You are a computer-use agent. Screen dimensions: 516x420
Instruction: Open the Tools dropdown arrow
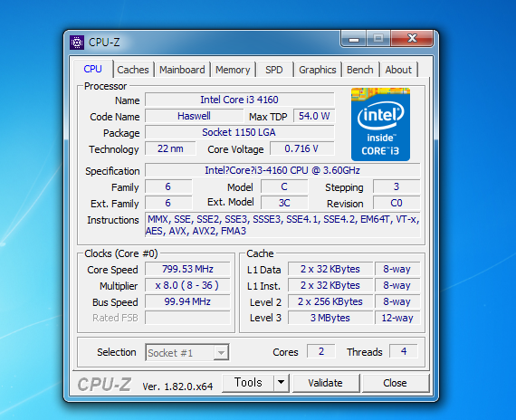click(x=281, y=383)
